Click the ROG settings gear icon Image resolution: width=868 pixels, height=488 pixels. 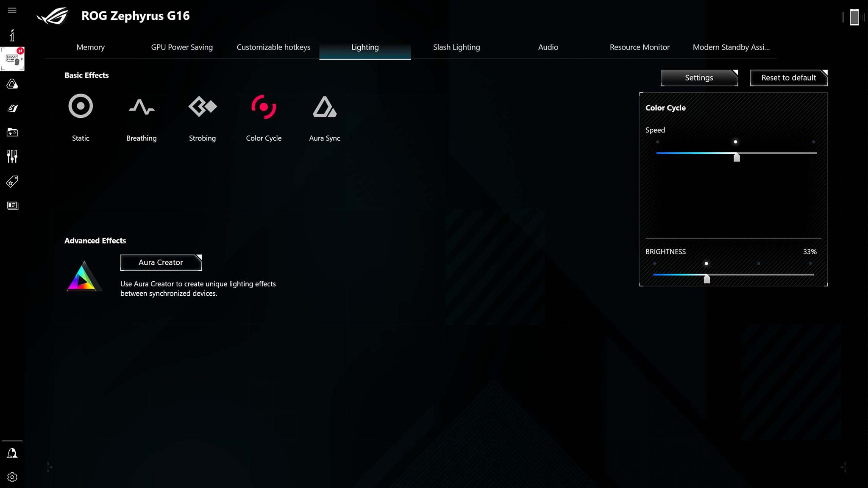click(x=12, y=477)
